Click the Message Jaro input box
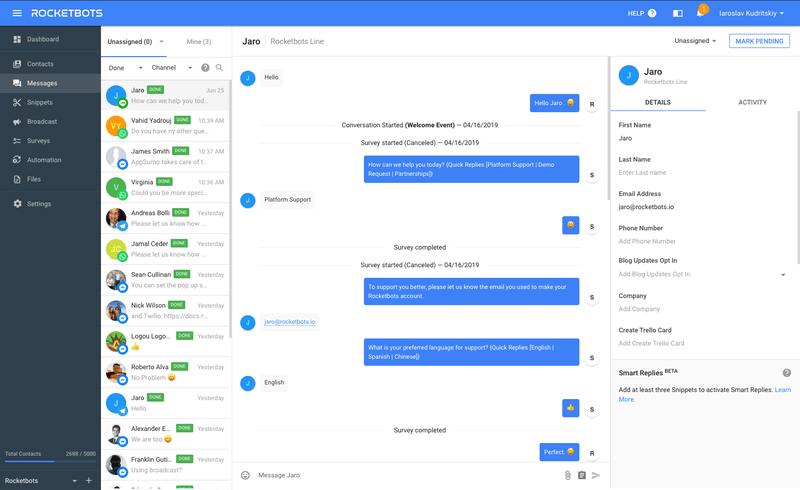800x490 pixels. (406, 475)
